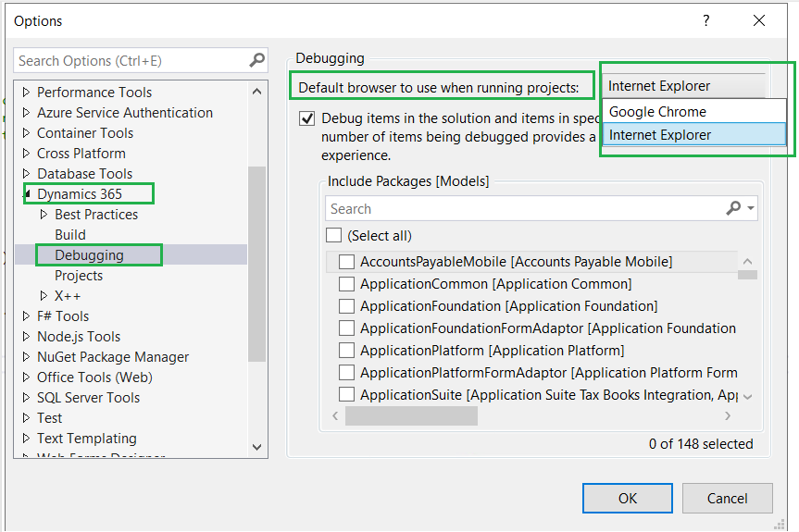The height and width of the screenshot is (532, 799).
Task: Click the magnifier icon in Include Packages search
Action: (733, 207)
